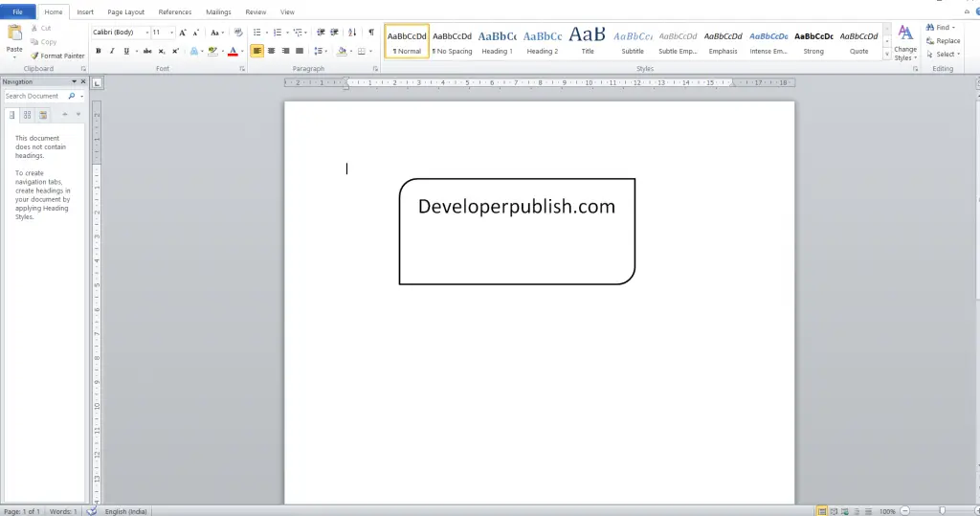Apply the Title style

[588, 41]
